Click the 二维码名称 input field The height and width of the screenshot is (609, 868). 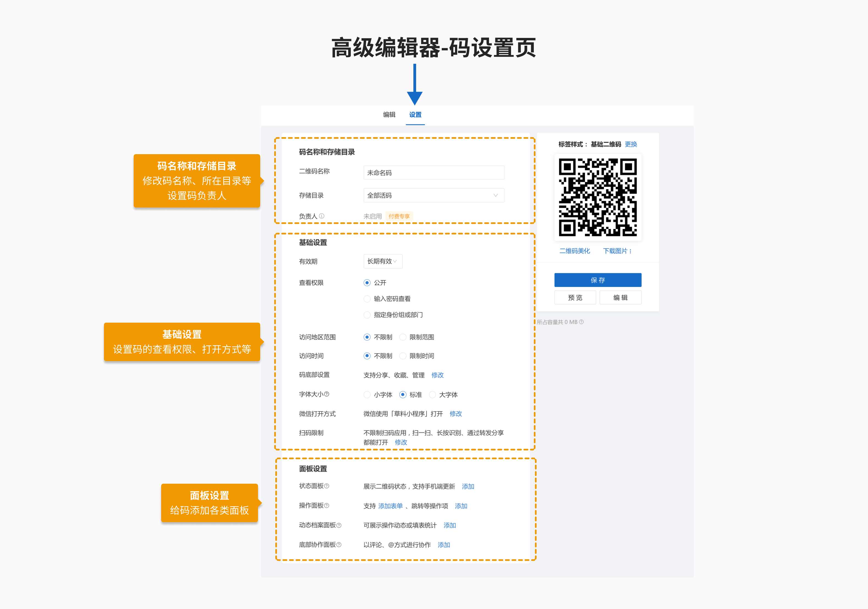[x=434, y=173]
